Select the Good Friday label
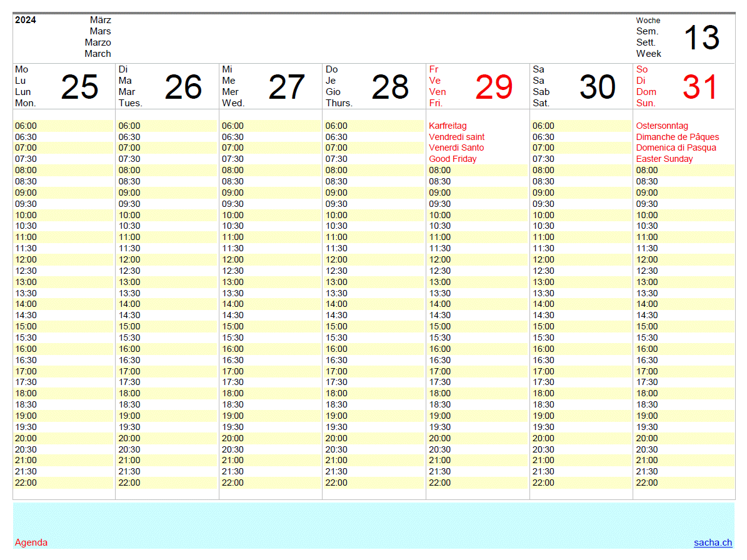This screenshot has width=747, height=560. coord(453,159)
